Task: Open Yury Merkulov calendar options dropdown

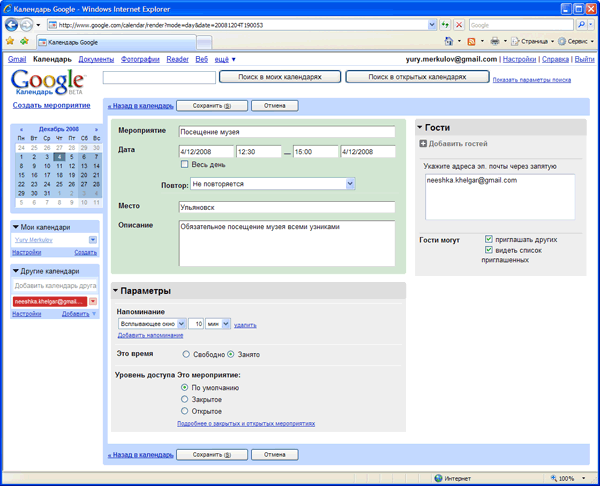Action: (x=93, y=240)
